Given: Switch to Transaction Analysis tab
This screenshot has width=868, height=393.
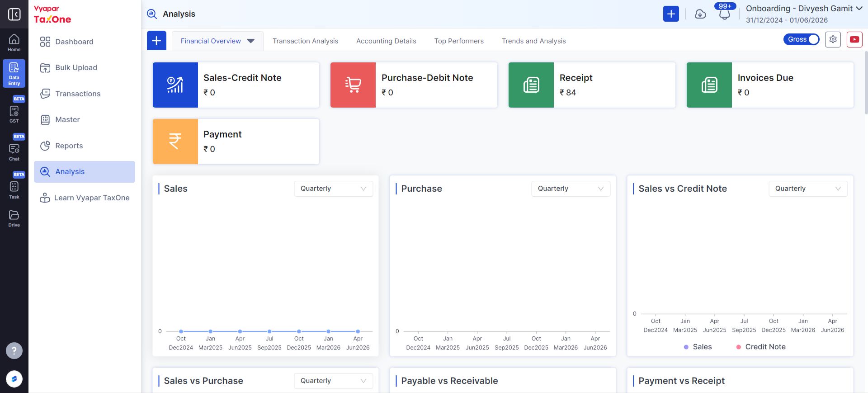Looking at the screenshot, I should 305,41.
